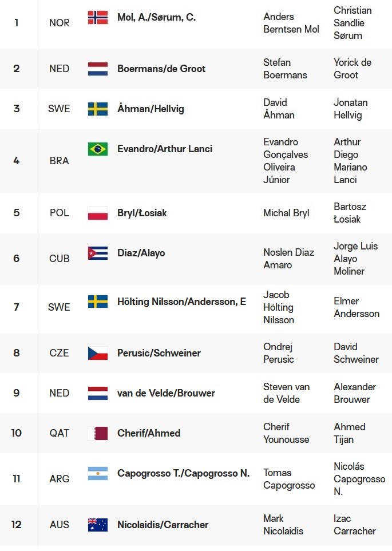Click the Poland flag icon
Viewport: 392px width, 551px height.
pyautogui.click(x=98, y=213)
